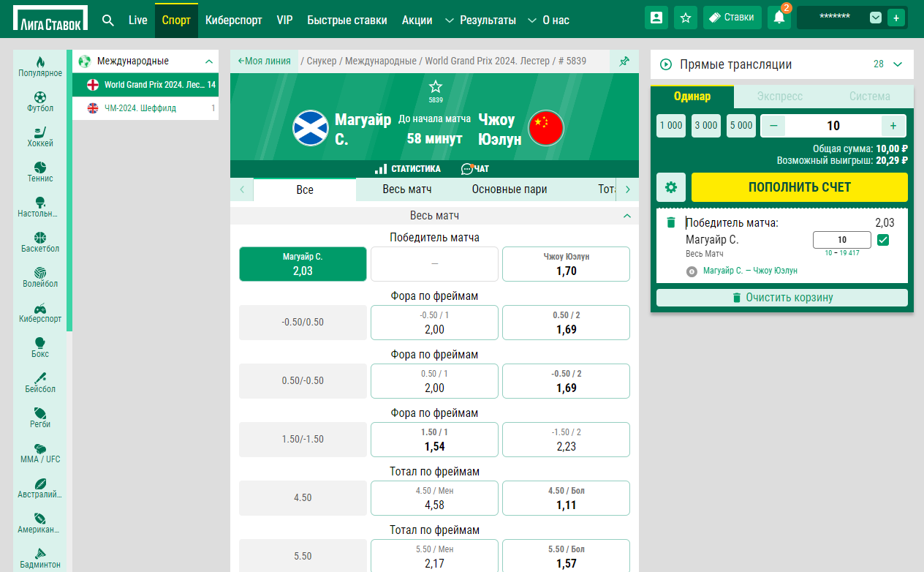
Task: Open match СТАТИСТИКА
Action: (408, 169)
